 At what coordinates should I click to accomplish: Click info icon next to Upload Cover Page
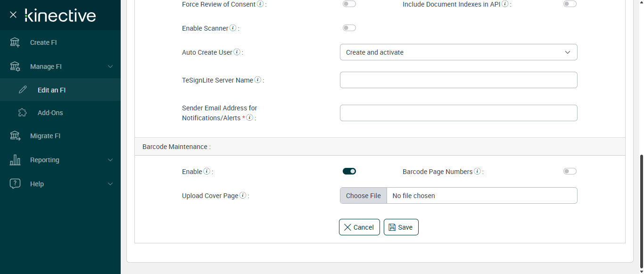[x=243, y=196]
